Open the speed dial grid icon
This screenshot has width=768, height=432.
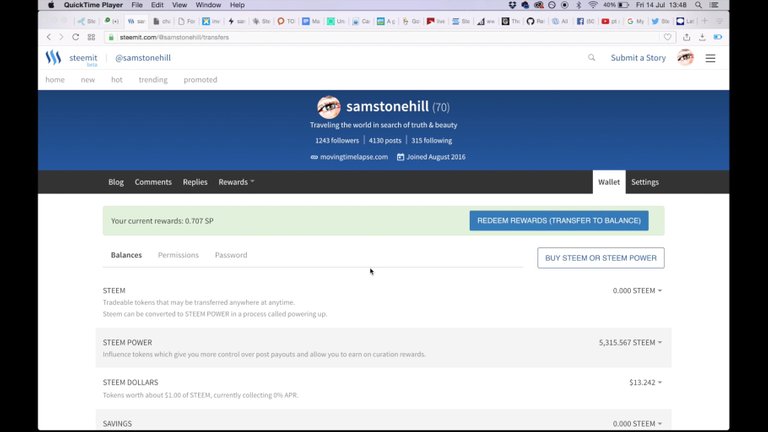pos(92,37)
